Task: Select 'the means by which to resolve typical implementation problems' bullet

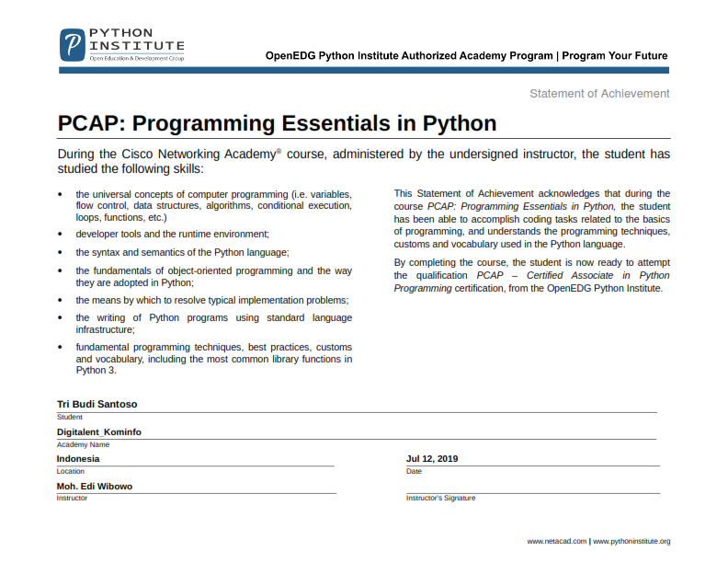Action: pyautogui.click(x=211, y=301)
